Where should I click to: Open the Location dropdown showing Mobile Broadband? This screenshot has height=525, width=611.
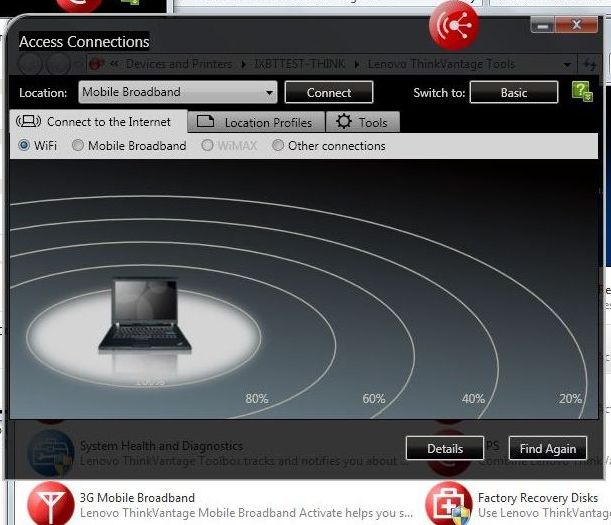coord(178,92)
